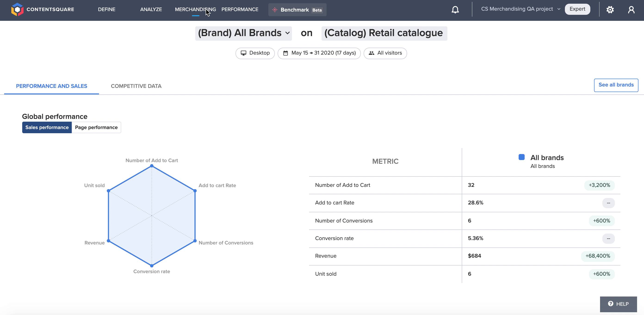Open the All visitors segment filter
Viewport: 644px width, 315px height.
(385, 53)
